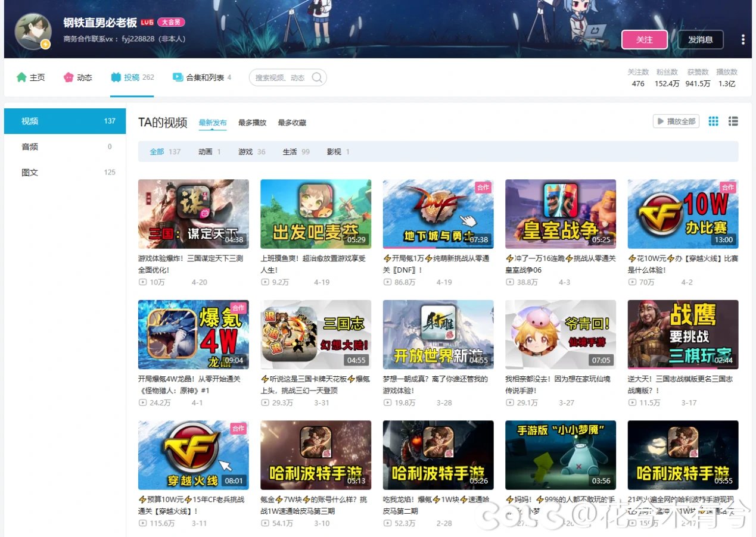This screenshot has width=756, height=537.
Task: Click title 冲了一万16连跪挑战从零通关皇室战争06
Action: (561, 264)
